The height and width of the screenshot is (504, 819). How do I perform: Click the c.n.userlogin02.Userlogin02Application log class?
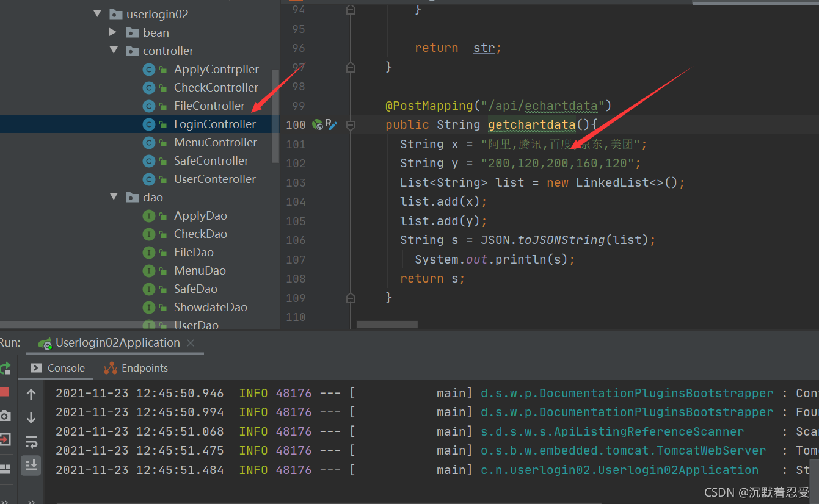[x=619, y=470]
